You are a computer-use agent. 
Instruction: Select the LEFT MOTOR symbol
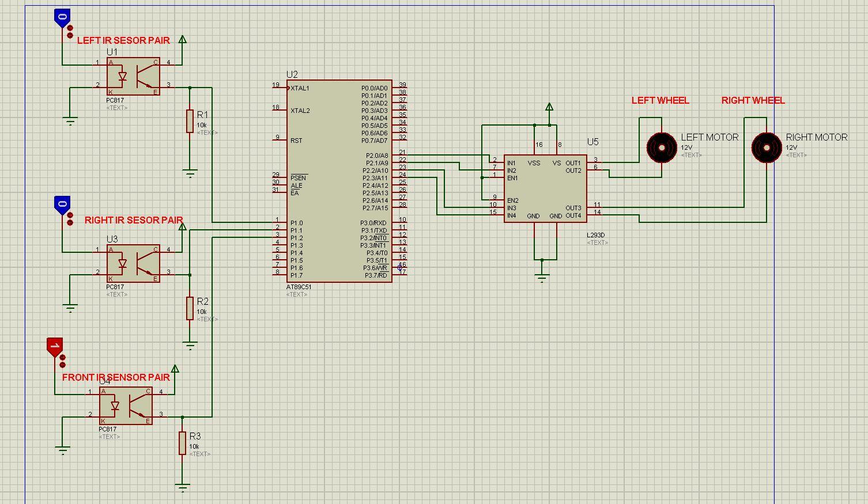coord(661,148)
